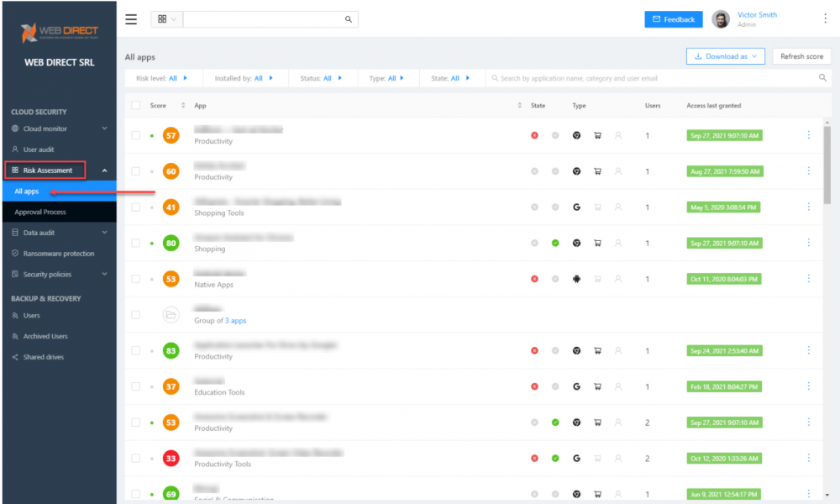Open row actions for May 5, 2020 app
840x504 pixels.
tap(809, 207)
